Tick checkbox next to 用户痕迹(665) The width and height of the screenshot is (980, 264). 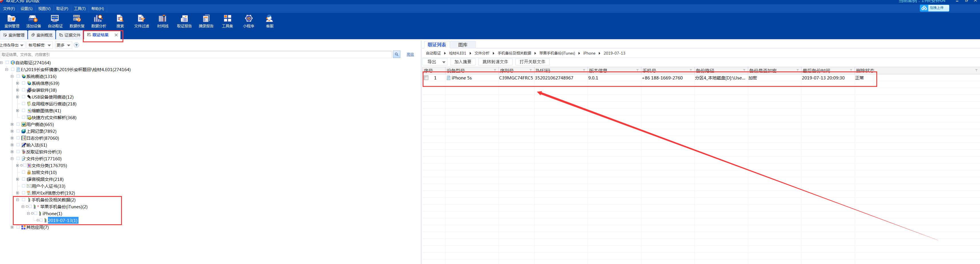click(18, 124)
